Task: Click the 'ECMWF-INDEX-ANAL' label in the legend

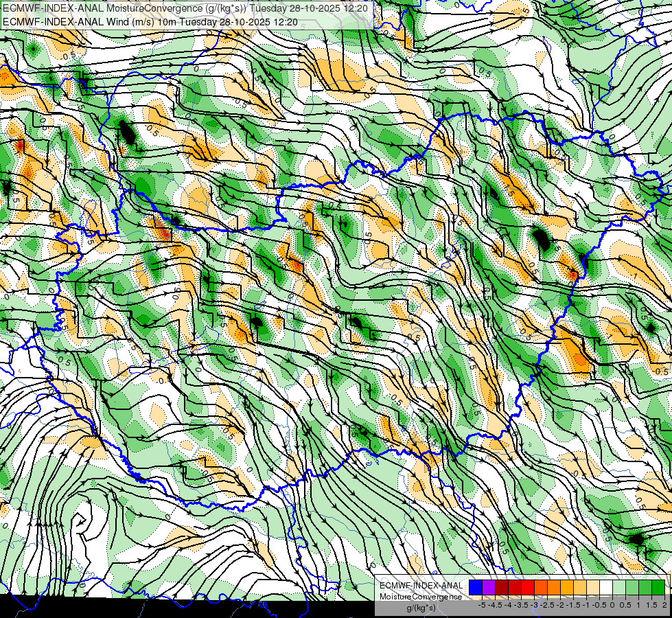Action: pyautogui.click(x=421, y=586)
